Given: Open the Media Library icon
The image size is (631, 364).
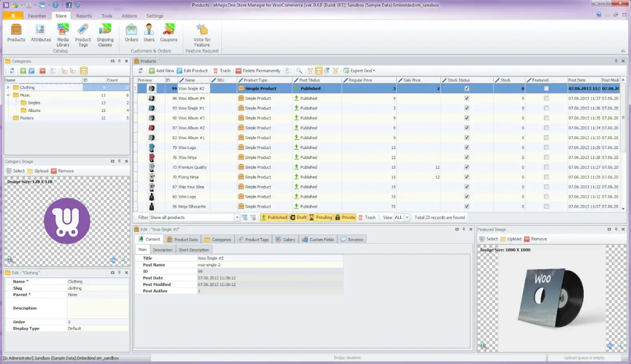Looking at the screenshot, I should tap(63, 34).
